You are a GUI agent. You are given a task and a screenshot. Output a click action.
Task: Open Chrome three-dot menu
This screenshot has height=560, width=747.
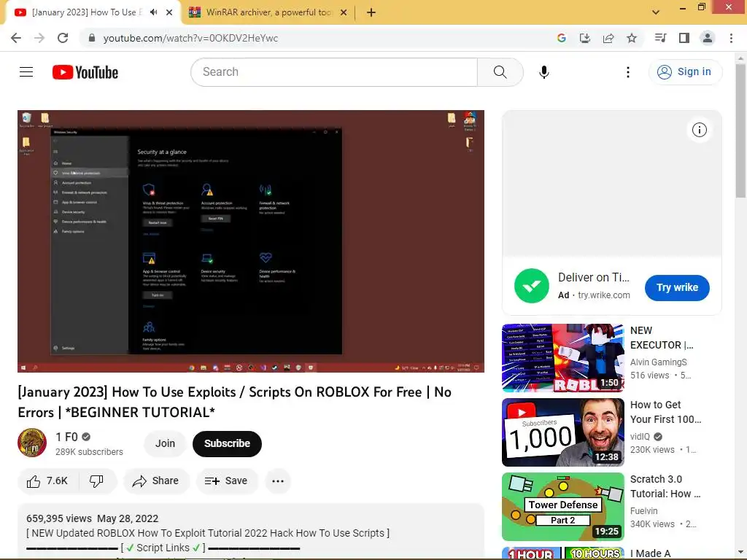pyautogui.click(x=731, y=38)
